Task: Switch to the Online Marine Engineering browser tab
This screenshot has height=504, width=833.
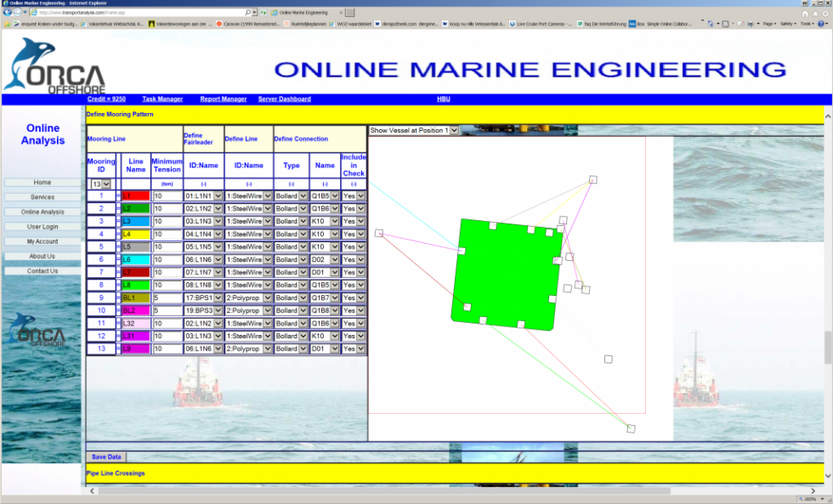Action: [302, 13]
